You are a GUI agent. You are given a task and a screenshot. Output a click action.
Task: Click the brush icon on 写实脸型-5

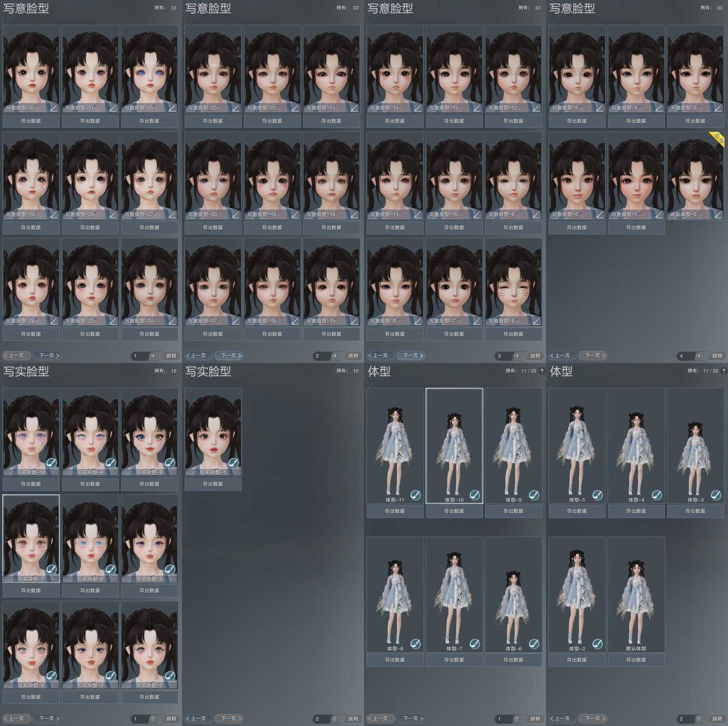[x=170, y=569]
